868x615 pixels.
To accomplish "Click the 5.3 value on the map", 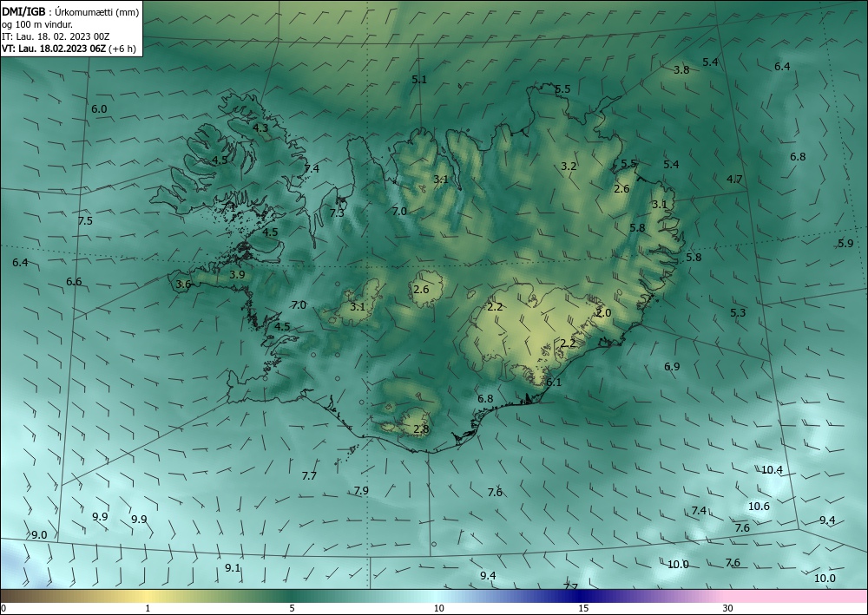I will click(738, 313).
